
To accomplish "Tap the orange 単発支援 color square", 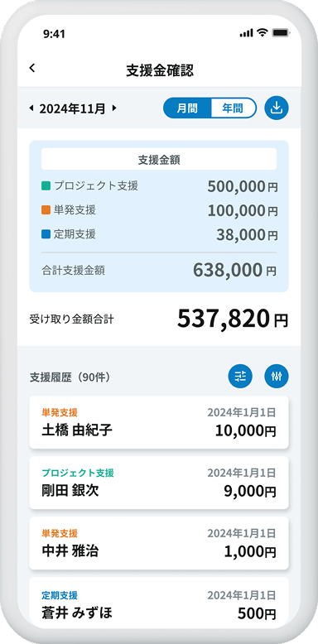I will pyautogui.click(x=46, y=210).
